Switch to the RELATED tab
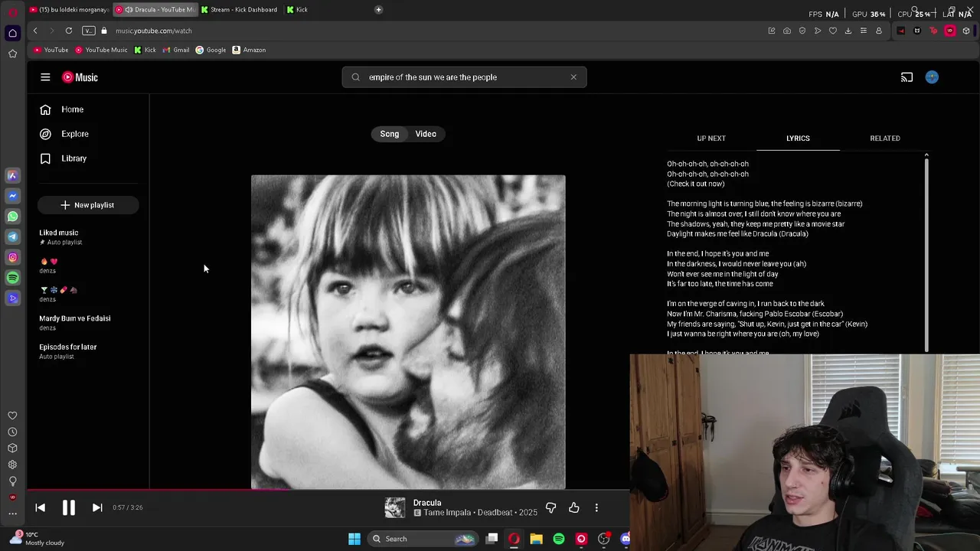Screen dimensions: 980x551 click(x=885, y=139)
